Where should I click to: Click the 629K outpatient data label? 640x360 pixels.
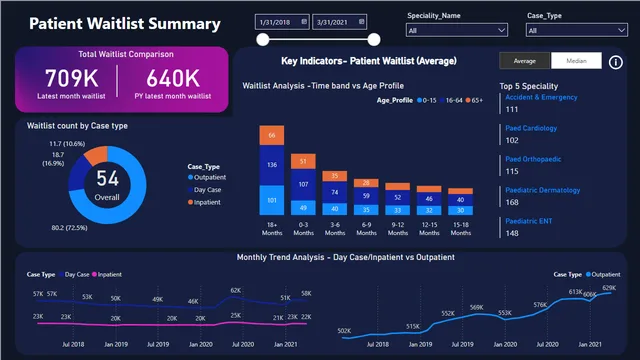(609, 288)
